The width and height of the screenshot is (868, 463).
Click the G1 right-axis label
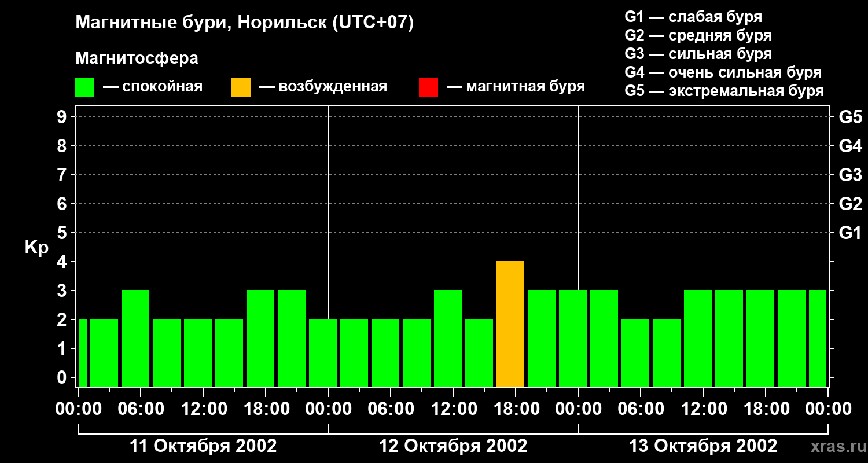point(851,233)
